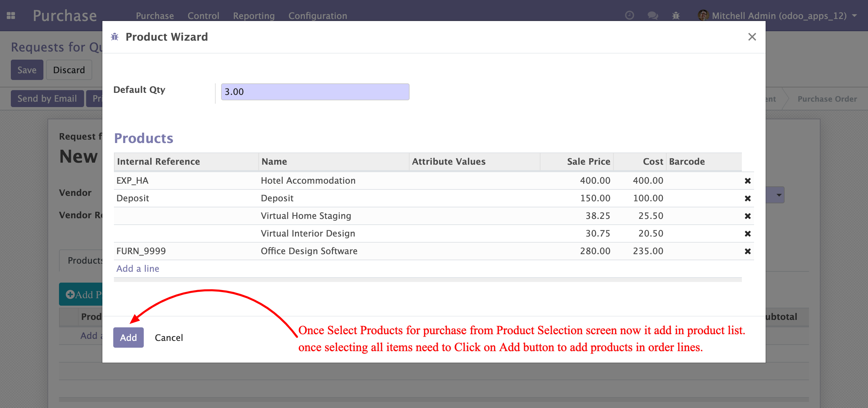Open the Reporting menu

(x=254, y=16)
